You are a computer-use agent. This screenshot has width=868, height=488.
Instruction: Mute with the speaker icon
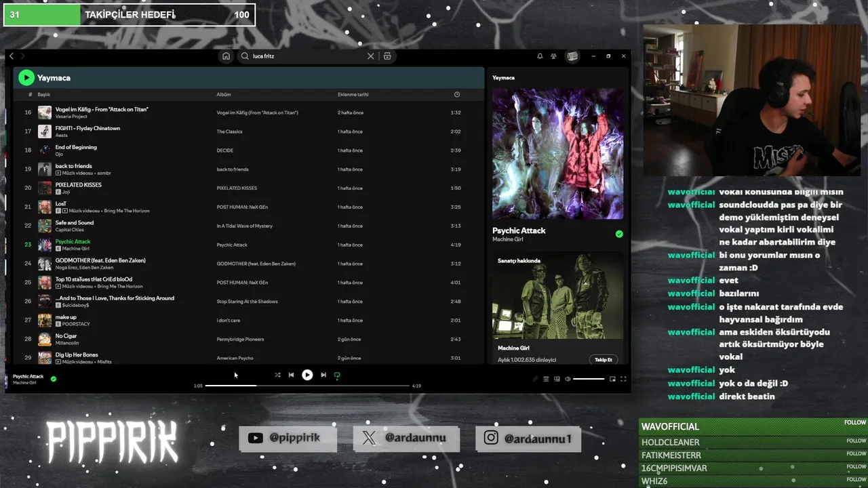pos(568,379)
